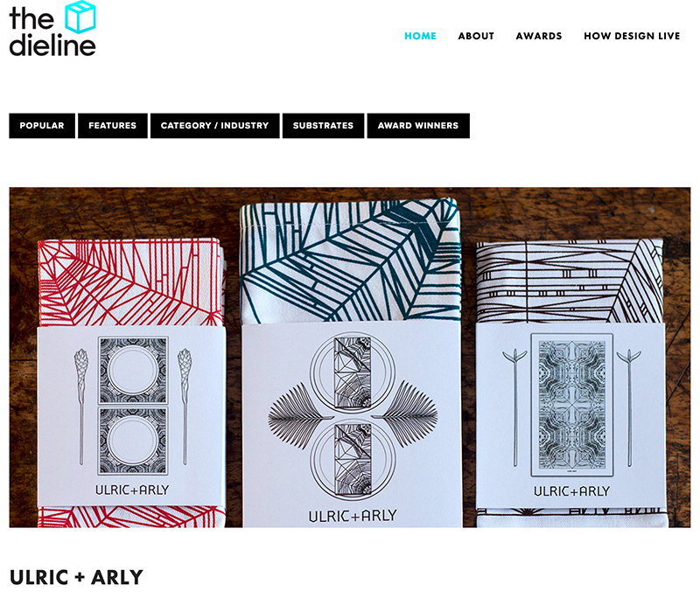Open the Home navigation link
This screenshot has width=700, height=598.
420,36
